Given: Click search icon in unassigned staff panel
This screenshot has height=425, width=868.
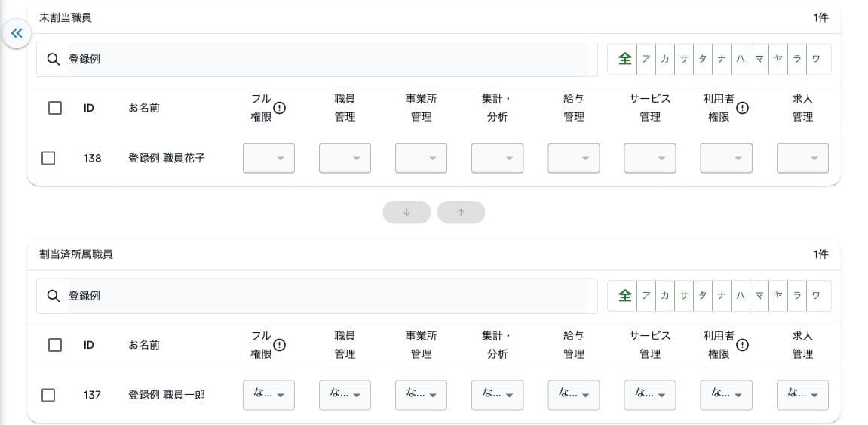Looking at the screenshot, I should (53, 60).
